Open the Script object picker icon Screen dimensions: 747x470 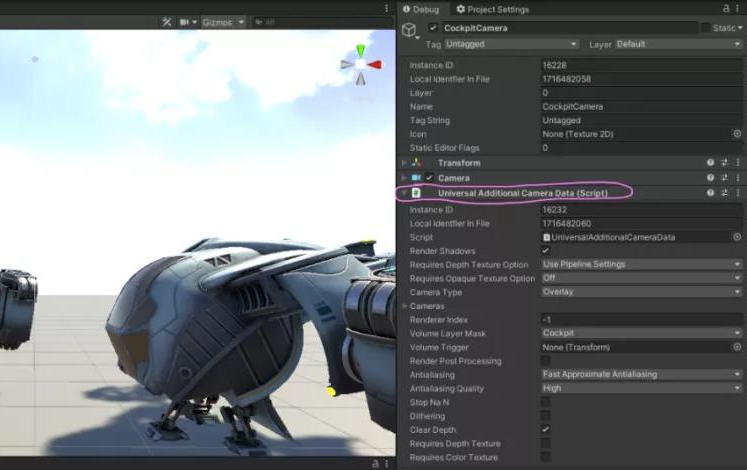click(x=737, y=237)
